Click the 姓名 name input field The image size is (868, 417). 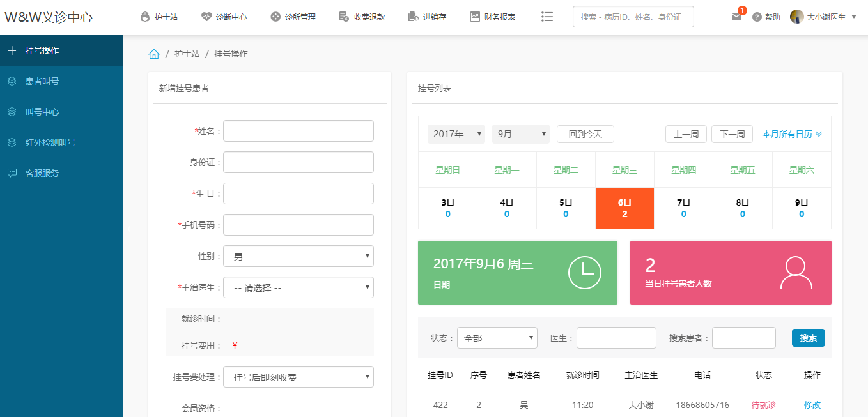pyautogui.click(x=298, y=131)
